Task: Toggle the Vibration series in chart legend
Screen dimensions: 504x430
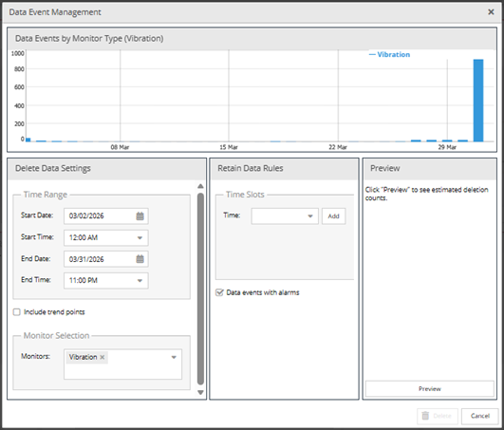Action: point(389,55)
